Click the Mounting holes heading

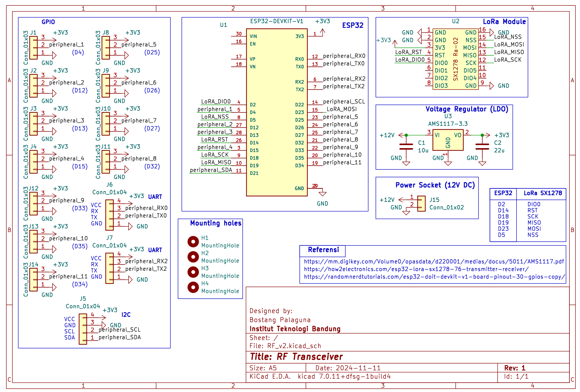[x=216, y=223]
